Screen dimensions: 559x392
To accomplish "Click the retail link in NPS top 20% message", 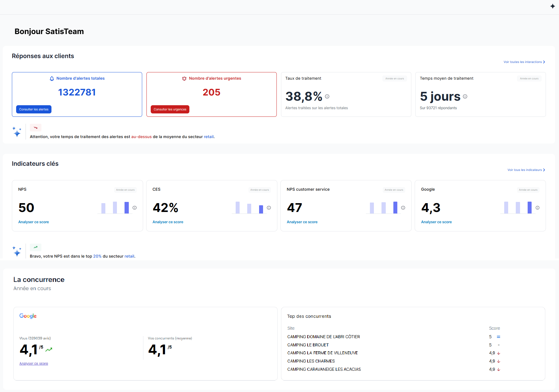I will [x=129, y=256].
